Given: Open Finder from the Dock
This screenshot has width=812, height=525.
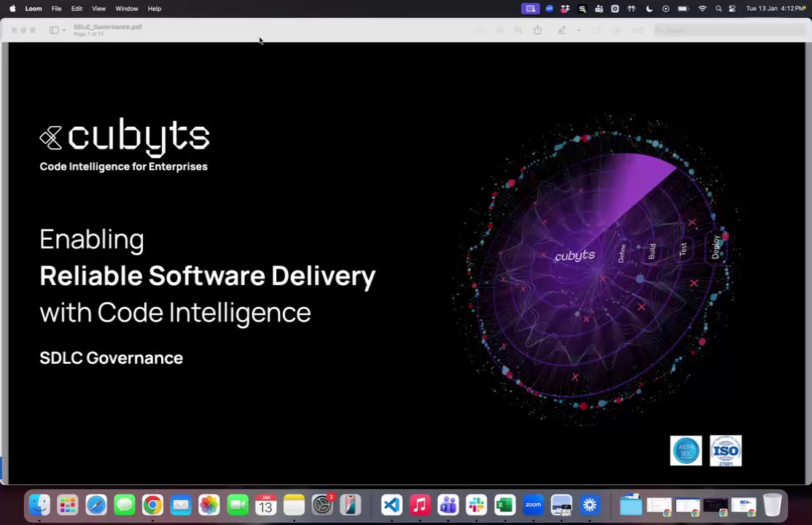Looking at the screenshot, I should 40,505.
